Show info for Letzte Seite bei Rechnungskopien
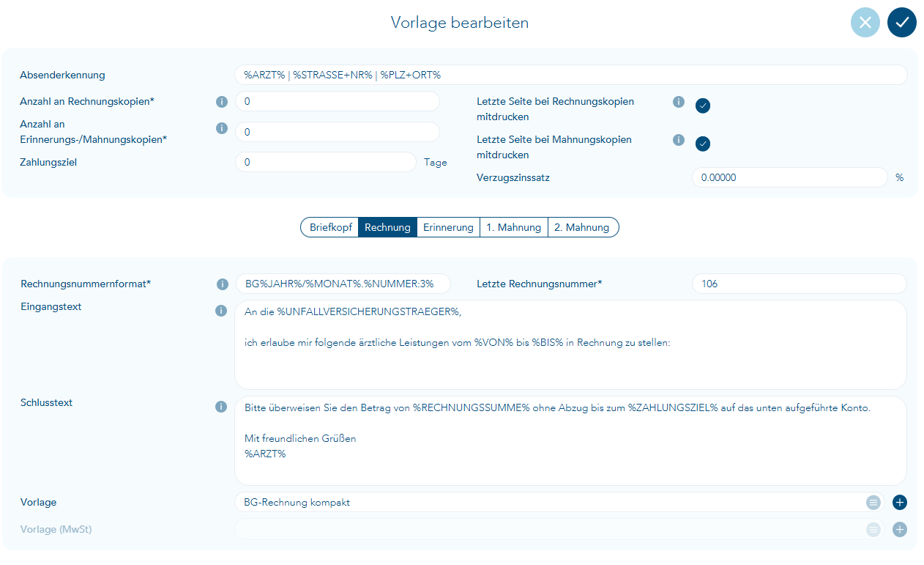 (678, 102)
